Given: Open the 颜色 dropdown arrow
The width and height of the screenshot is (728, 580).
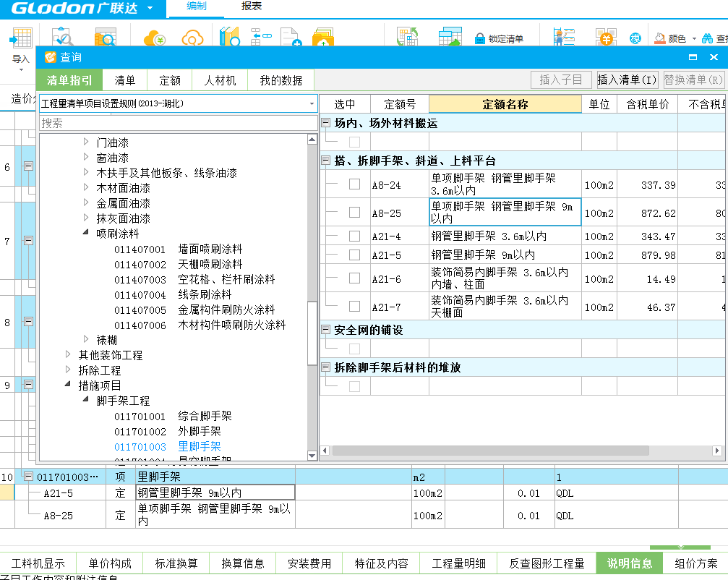Looking at the screenshot, I should 694,38.
